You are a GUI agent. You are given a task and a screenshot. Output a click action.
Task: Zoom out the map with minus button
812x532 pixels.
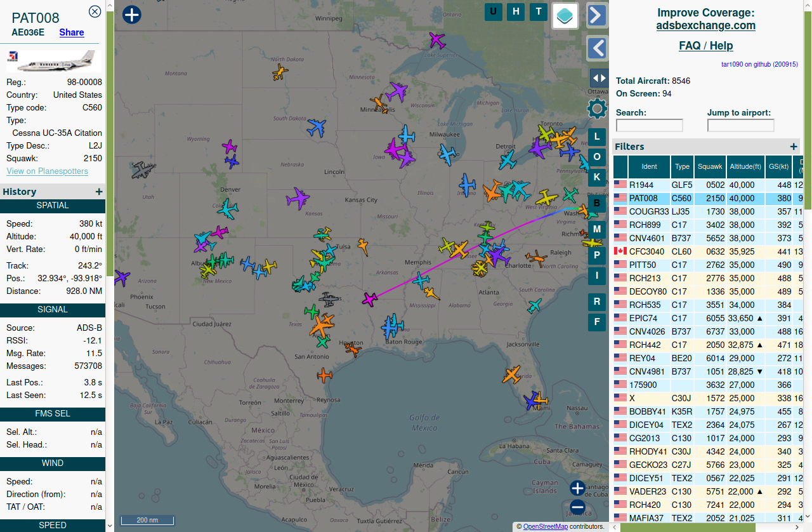coord(577,507)
